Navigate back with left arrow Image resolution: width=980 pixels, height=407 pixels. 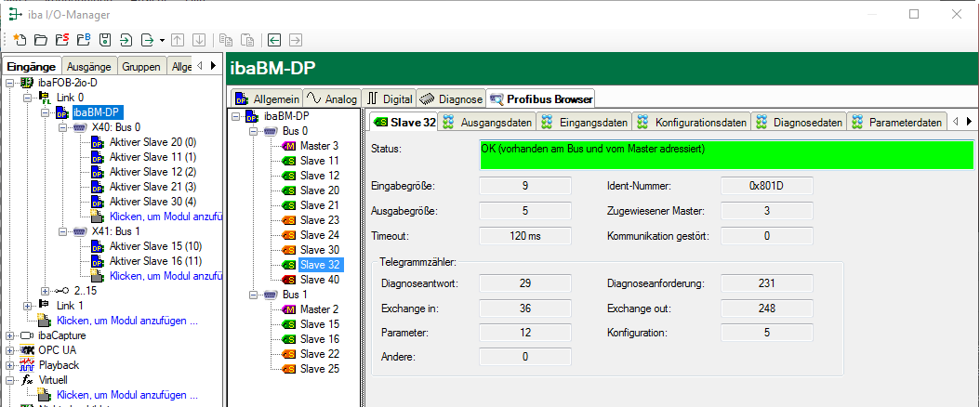click(274, 40)
